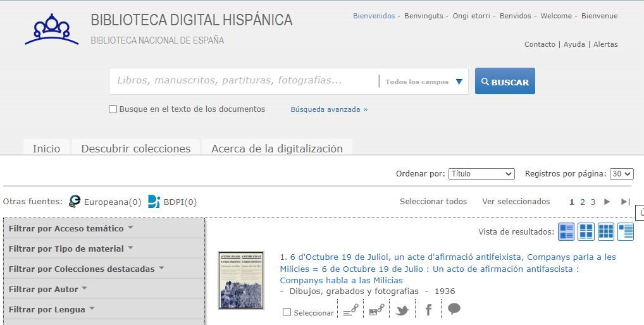The height and width of the screenshot is (325, 644).
Task: Switch language to Welcome (English)
Action: point(556,16)
